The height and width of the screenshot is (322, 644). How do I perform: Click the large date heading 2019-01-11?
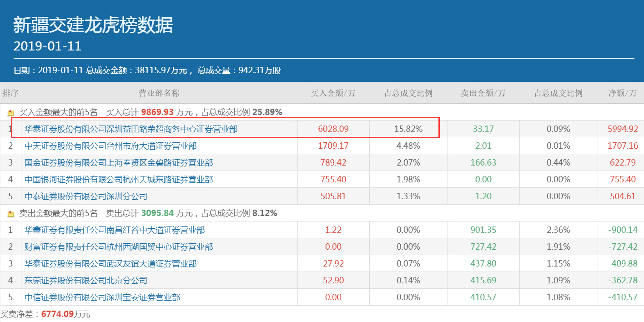[x=47, y=46]
